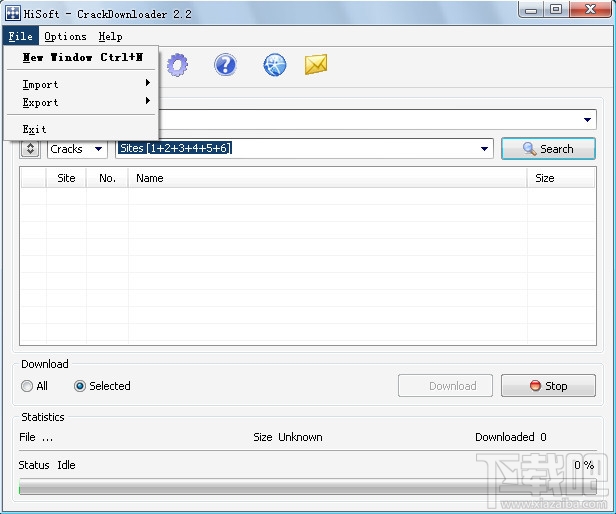This screenshot has height=514, width=616.
Task: Close the CrackDownloader window
Action: 590,9
